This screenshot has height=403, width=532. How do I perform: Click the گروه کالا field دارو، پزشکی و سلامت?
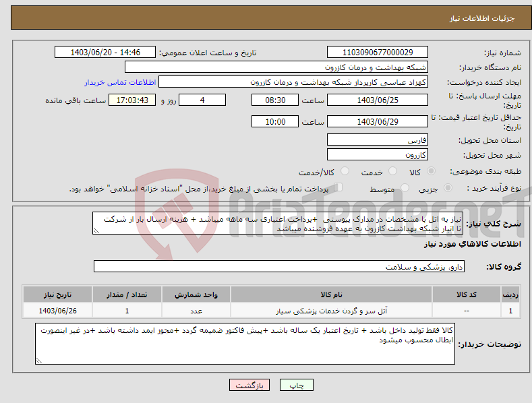pyautogui.click(x=279, y=267)
